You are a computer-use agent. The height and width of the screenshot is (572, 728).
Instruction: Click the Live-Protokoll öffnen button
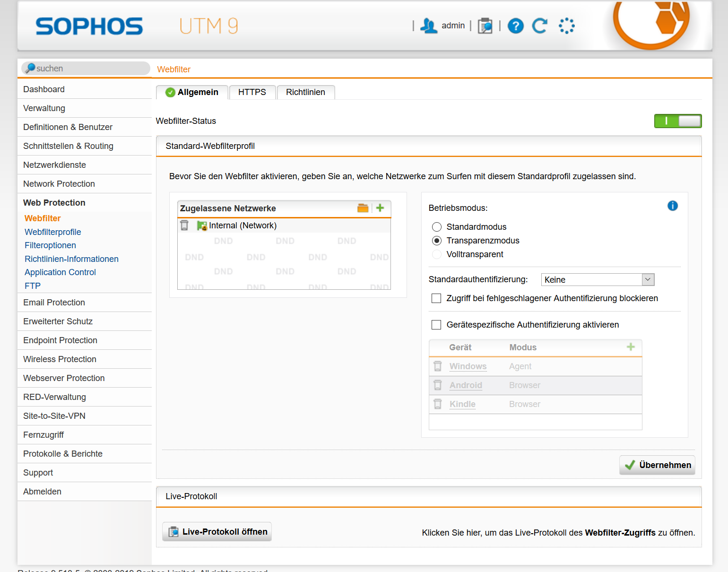[217, 532]
